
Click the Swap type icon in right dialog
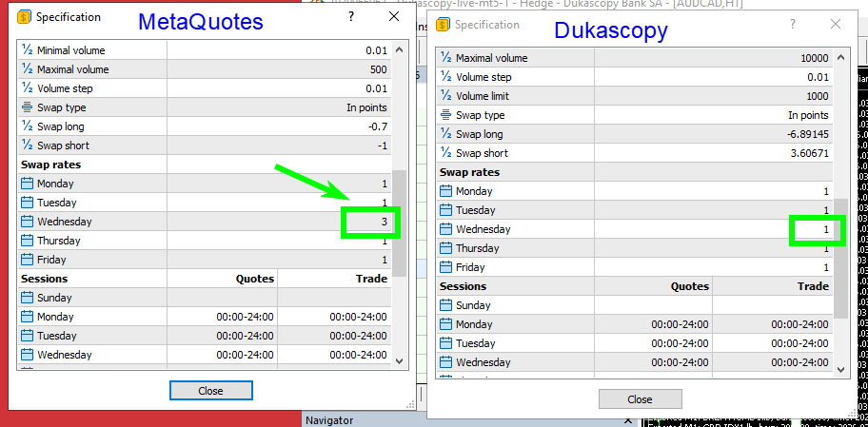point(445,115)
